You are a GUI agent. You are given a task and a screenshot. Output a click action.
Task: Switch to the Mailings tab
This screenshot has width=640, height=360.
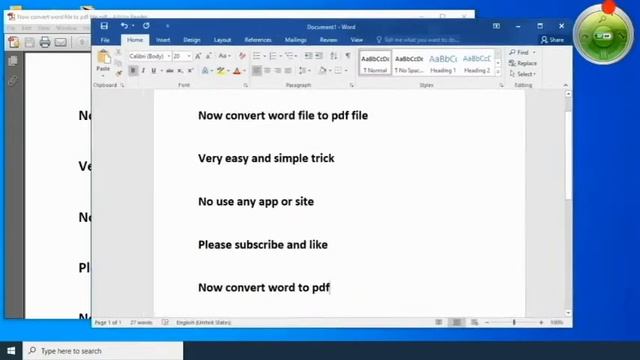(296, 40)
